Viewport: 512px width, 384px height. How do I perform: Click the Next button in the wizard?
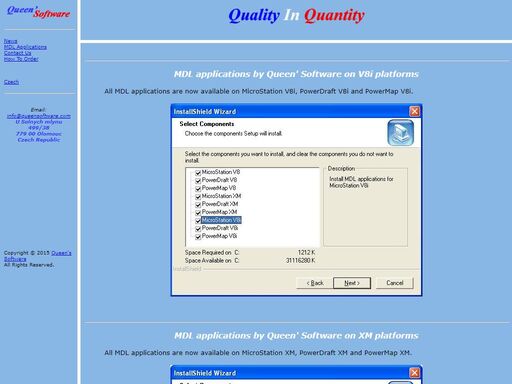[x=352, y=283]
